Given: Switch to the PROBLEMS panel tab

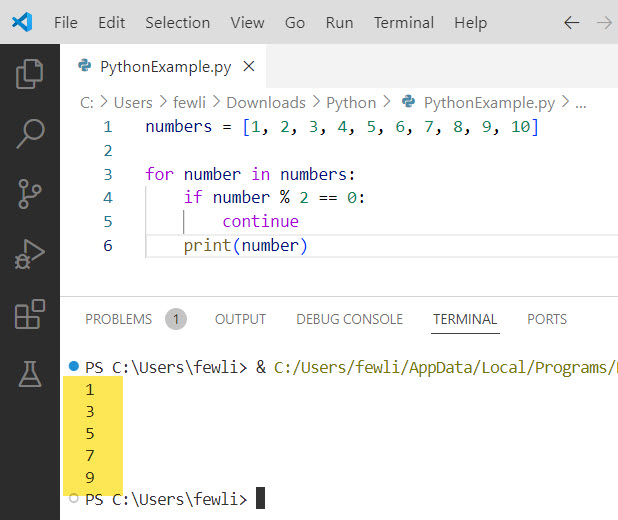Looking at the screenshot, I should click(119, 319).
